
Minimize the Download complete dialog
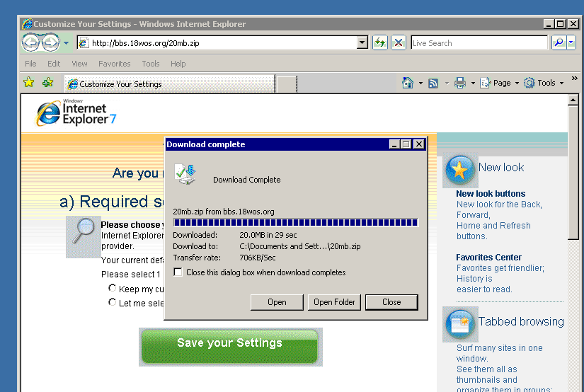(x=394, y=144)
